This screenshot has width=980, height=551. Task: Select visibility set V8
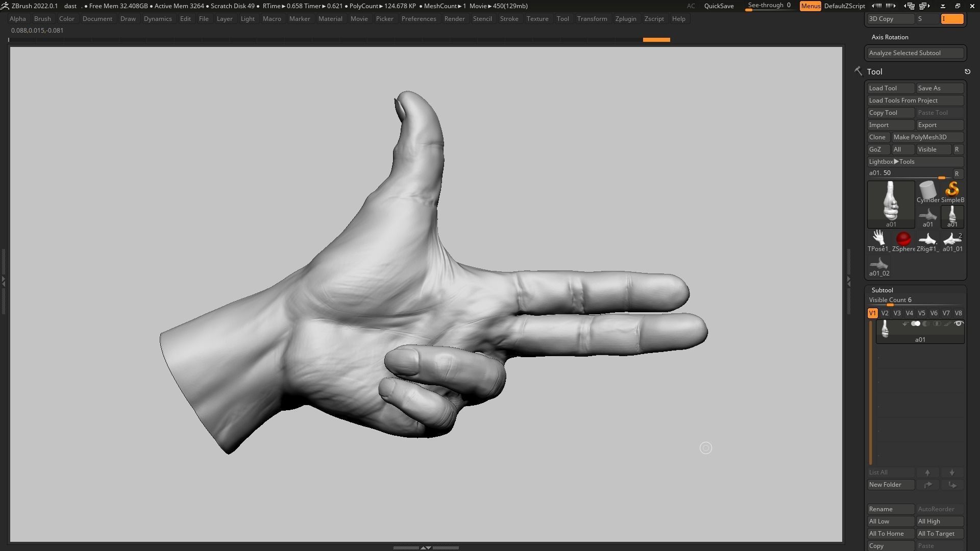[x=958, y=313]
